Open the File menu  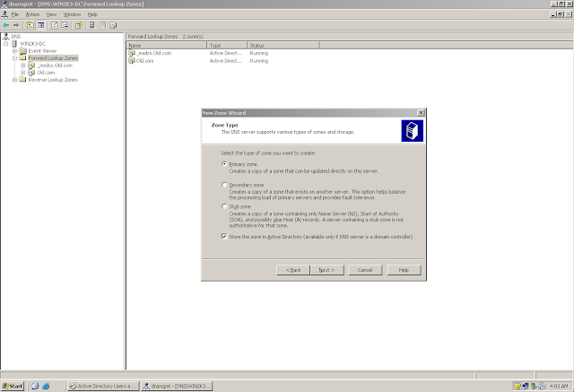coord(14,14)
